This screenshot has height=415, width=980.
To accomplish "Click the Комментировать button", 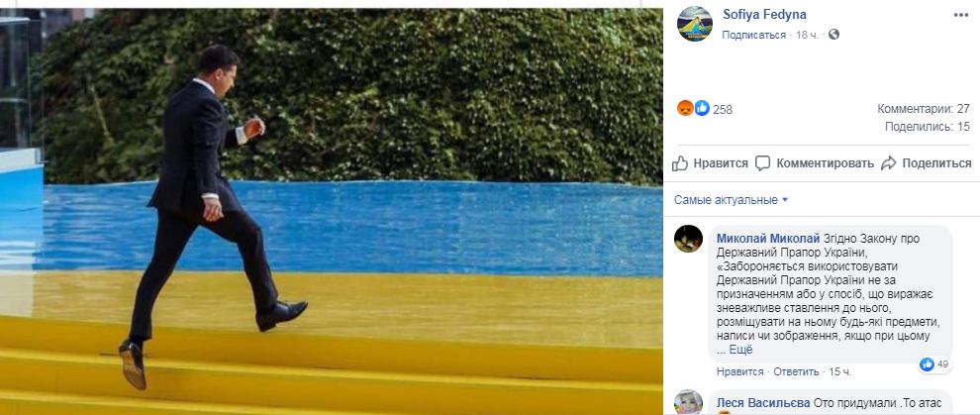I will [815, 163].
